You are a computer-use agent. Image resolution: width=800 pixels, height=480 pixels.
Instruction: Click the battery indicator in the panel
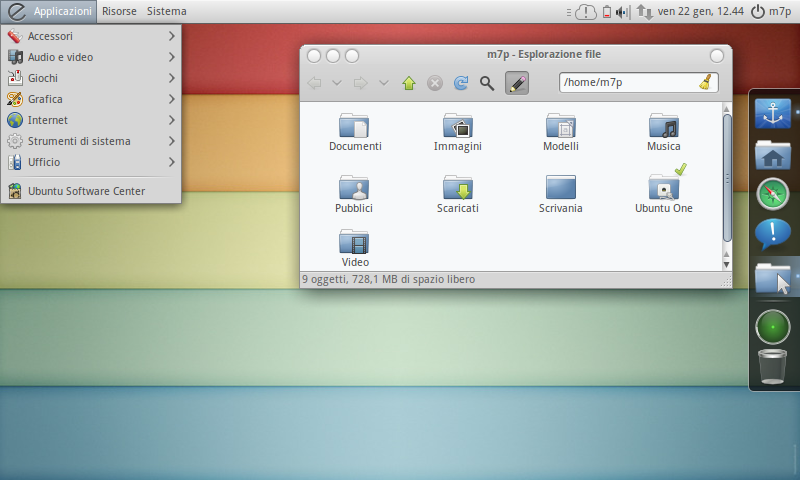[607, 11]
